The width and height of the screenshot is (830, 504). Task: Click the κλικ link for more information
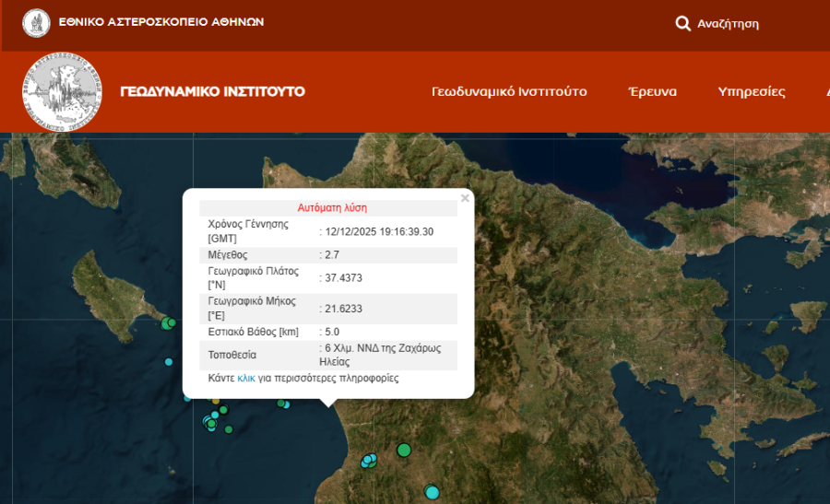tap(246, 378)
